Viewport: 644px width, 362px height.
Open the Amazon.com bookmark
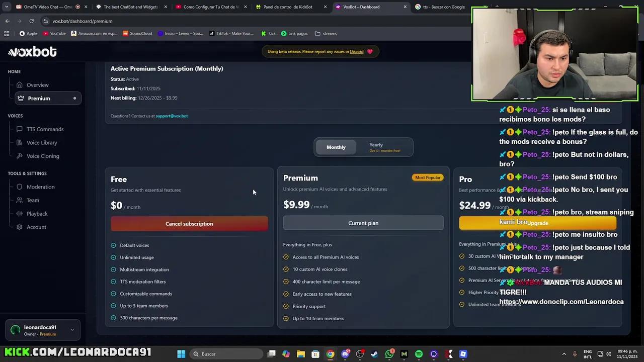[94, 34]
